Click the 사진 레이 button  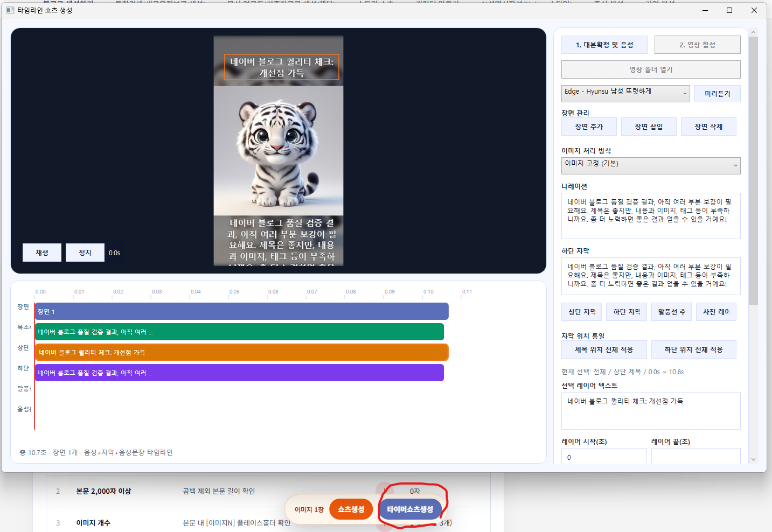716,312
